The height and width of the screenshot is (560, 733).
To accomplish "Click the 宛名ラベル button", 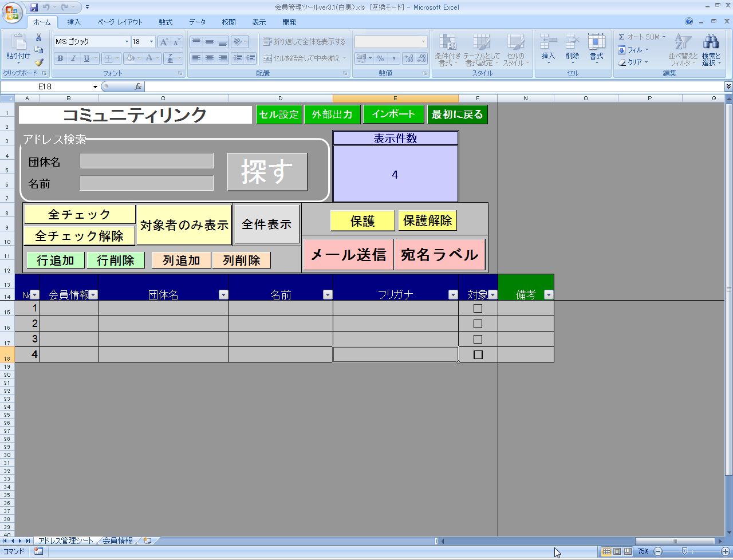I will 440,255.
